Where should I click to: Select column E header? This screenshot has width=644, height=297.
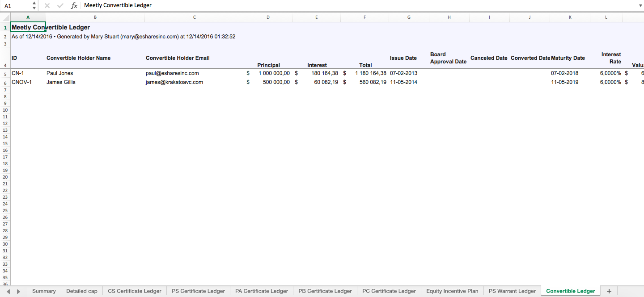click(x=316, y=17)
